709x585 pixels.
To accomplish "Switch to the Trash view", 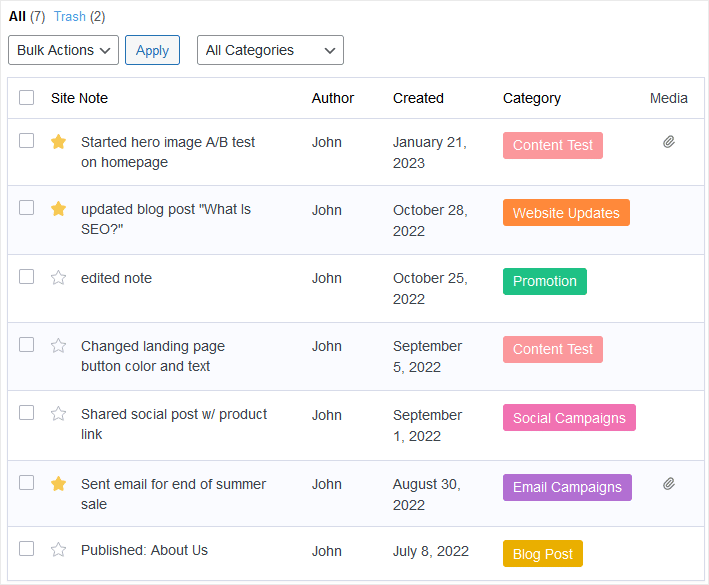I will [69, 16].
